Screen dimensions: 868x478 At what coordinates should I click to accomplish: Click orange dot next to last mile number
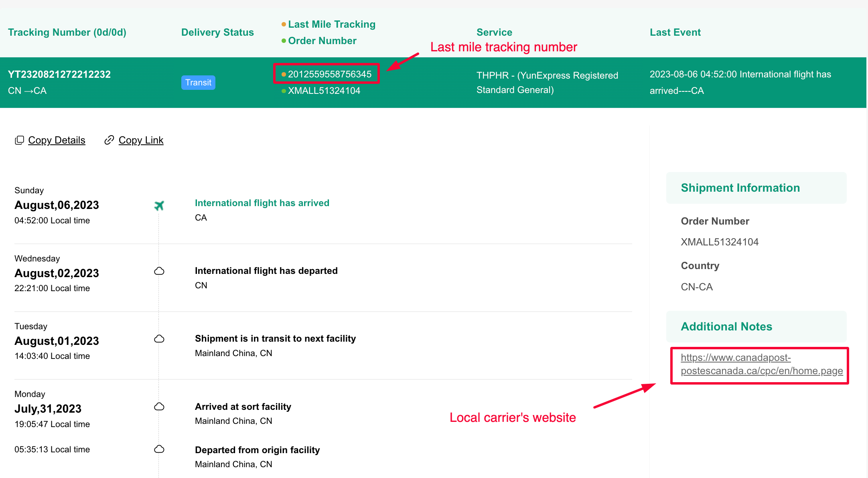coord(284,74)
